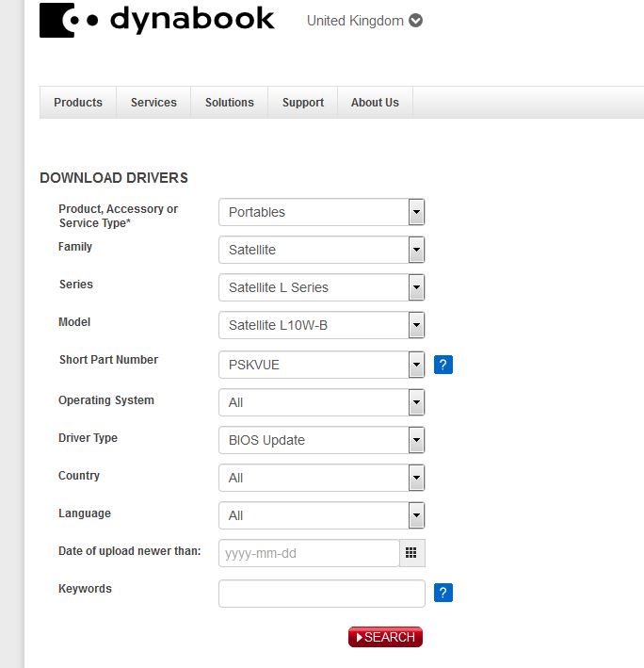
Task: Click the 'Date of upload newer than:' label
Action: [x=129, y=551]
